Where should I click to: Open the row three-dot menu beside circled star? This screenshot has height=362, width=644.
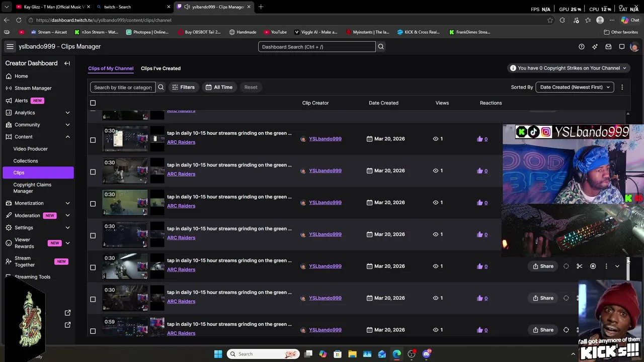pos(606,266)
